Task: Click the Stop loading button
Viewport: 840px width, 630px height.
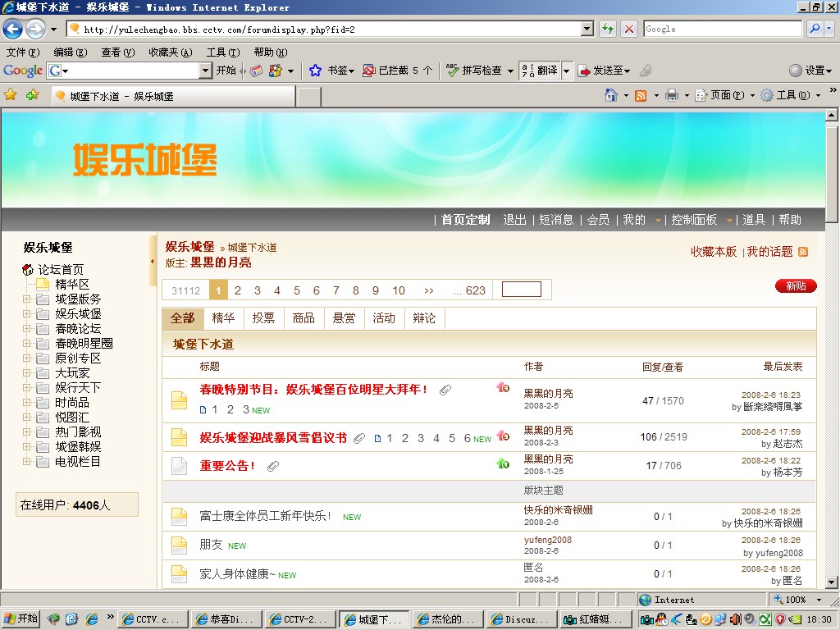Action: 629,29
